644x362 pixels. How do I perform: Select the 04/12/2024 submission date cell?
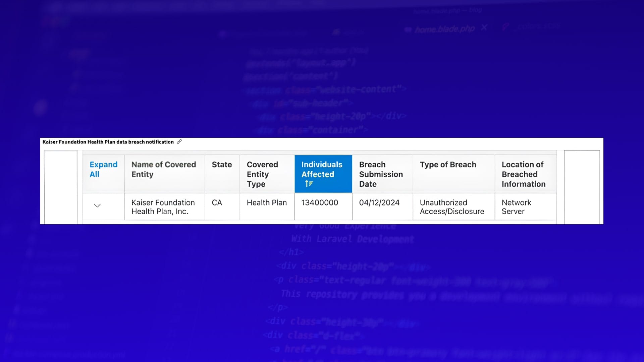(x=383, y=207)
